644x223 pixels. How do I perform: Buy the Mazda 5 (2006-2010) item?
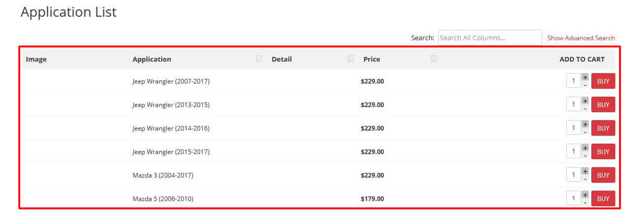point(603,198)
